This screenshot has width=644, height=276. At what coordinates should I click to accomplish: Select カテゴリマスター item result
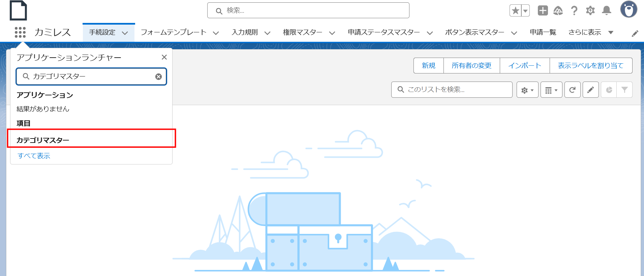[91, 140]
